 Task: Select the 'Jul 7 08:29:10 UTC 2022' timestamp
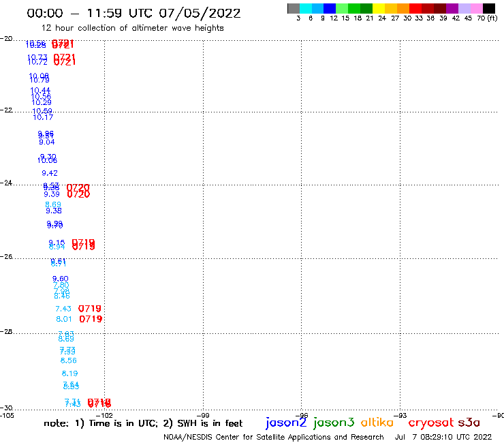(443, 437)
